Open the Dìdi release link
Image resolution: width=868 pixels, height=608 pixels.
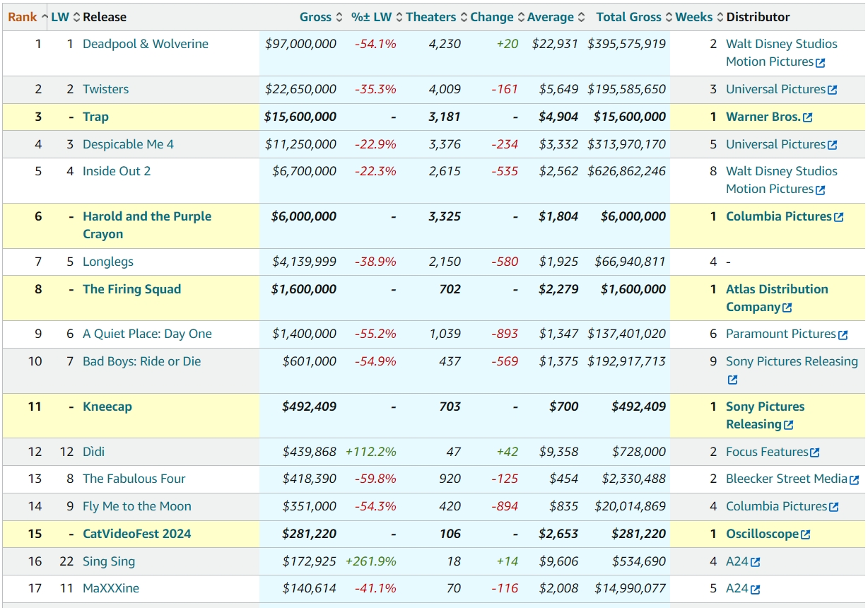tap(93, 452)
